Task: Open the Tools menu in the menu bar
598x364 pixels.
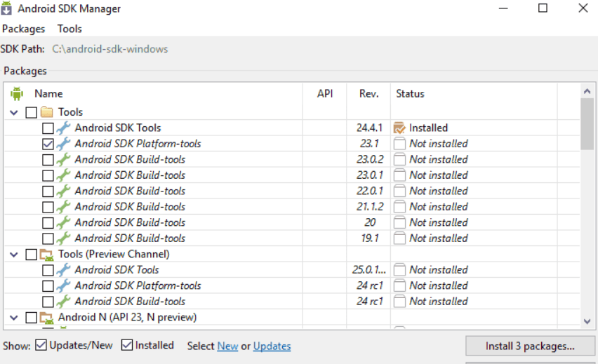Action: pyautogui.click(x=69, y=29)
